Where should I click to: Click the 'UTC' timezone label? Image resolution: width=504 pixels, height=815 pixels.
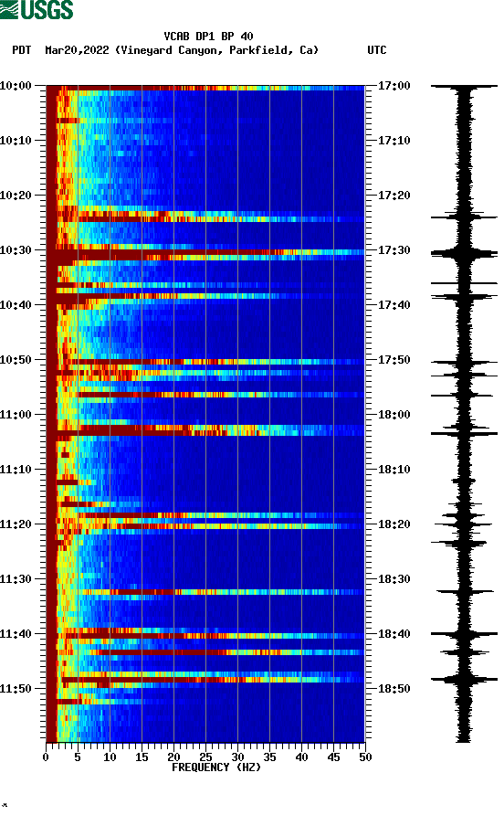click(x=377, y=50)
